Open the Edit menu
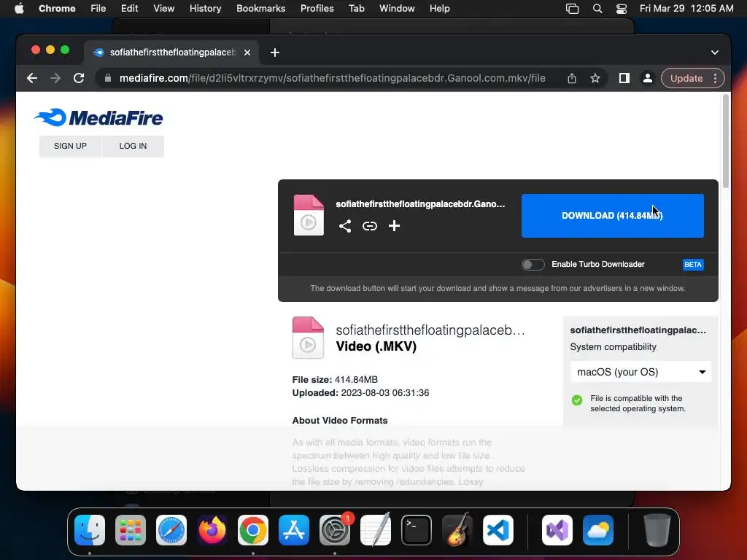 [x=129, y=9]
